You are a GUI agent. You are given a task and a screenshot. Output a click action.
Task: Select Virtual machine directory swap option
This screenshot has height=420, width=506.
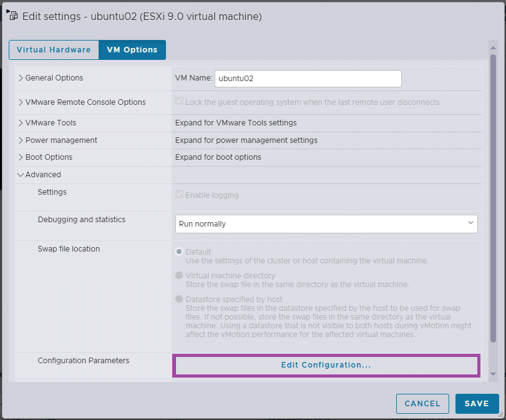[x=180, y=275]
